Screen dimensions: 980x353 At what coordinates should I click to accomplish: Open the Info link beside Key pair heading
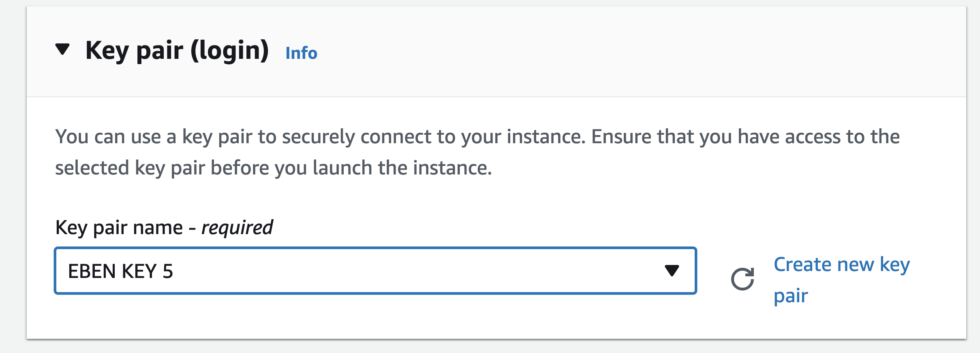pyautogui.click(x=301, y=53)
